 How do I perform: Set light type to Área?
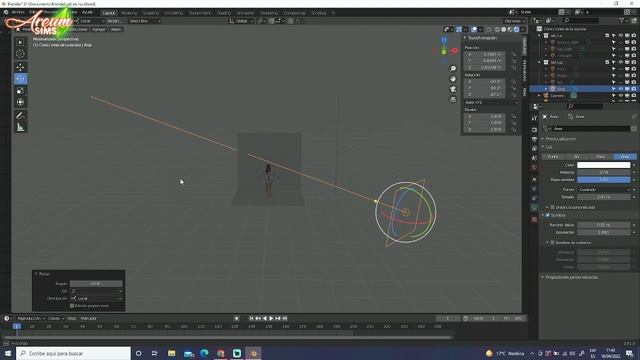point(625,157)
